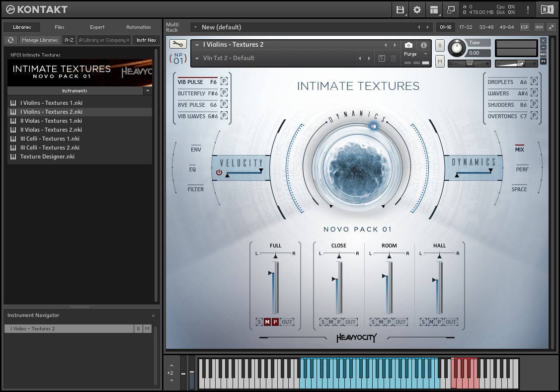Open the workspace layout icon
Viewport: 560px width, 392px height.
tap(434, 9)
